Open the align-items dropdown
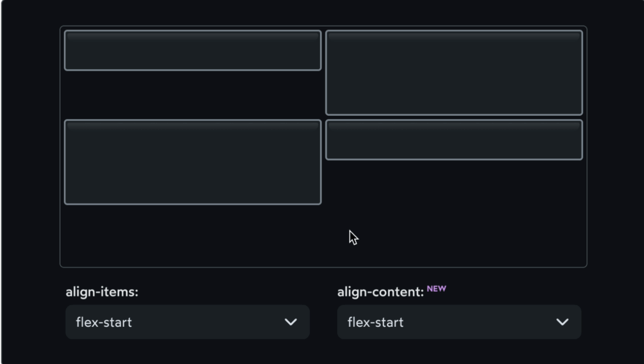Screen dimensions: 644x364 click(187, 322)
